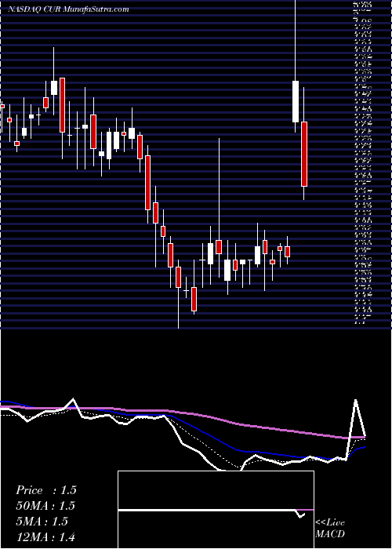Click the "NASDAQ CUR" chart title text
The width and height of the screenshot is (392, 549).
(35, 9)
